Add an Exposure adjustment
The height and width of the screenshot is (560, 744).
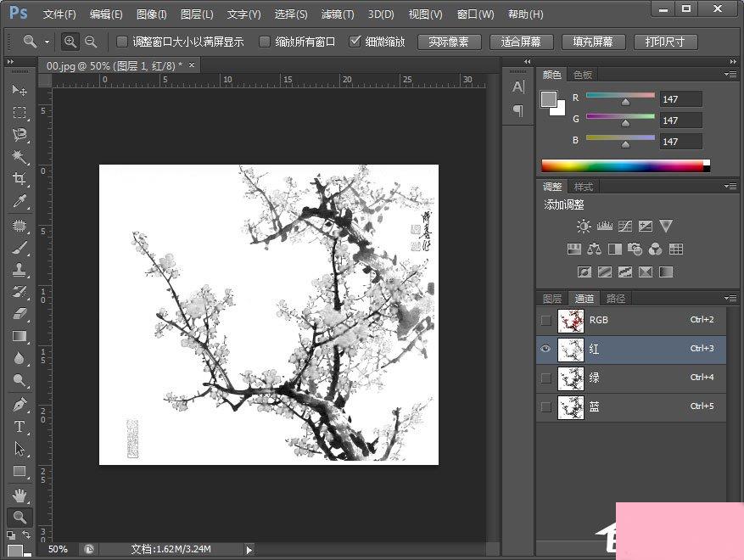646,226
